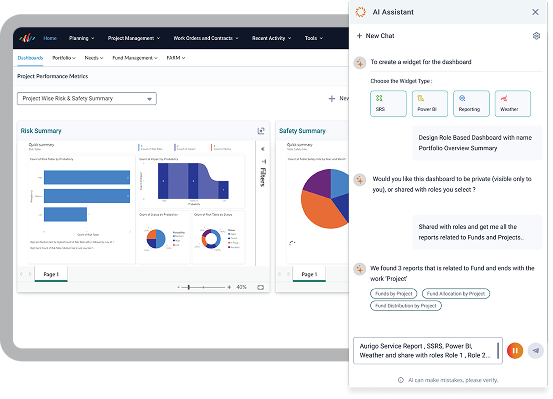Click the Aurigo logo in the navbar
This screenshot has height=399, width=553.
tap(27, 38)
